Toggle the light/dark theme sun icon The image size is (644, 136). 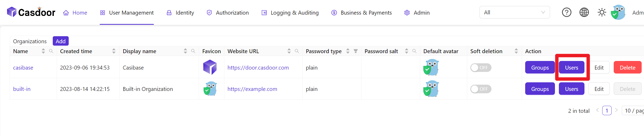coord(602,13)
